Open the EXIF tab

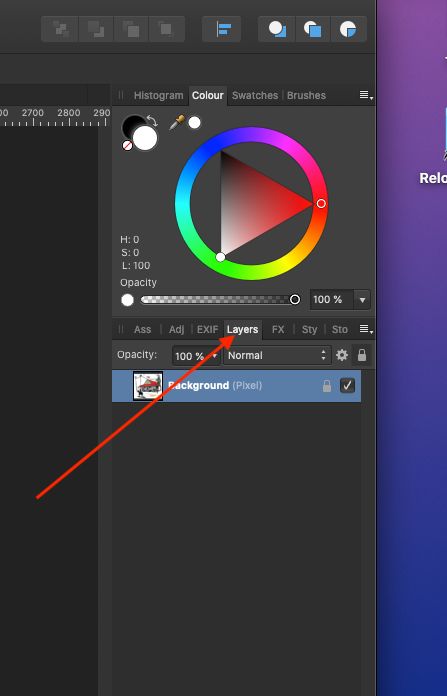tap(207, 329)
